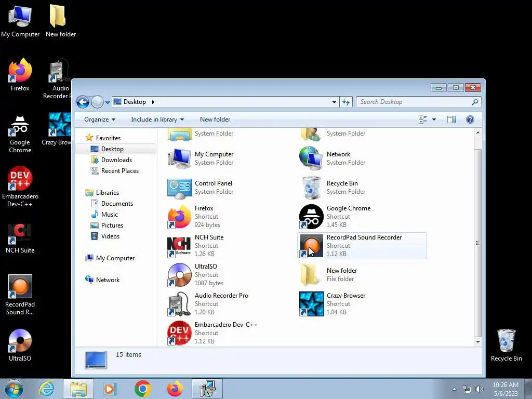Open the Organize dropdown menu

[x=100, y=119]
